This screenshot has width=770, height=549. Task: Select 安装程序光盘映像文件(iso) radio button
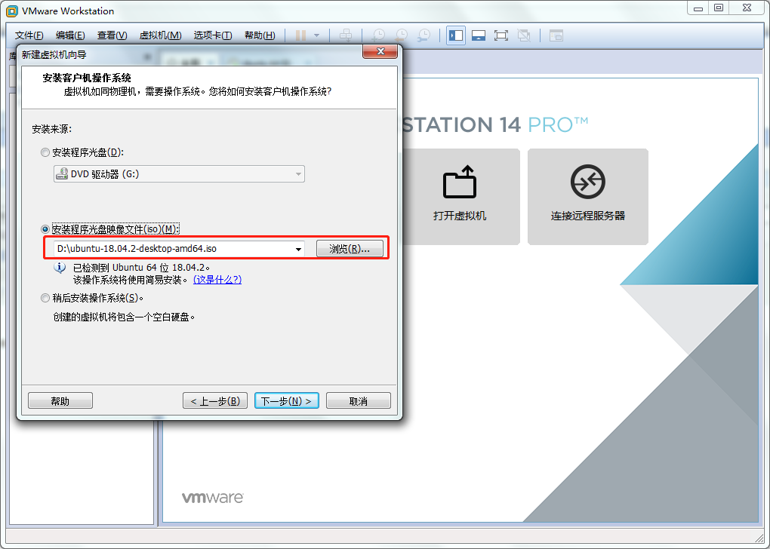[45, 229]
